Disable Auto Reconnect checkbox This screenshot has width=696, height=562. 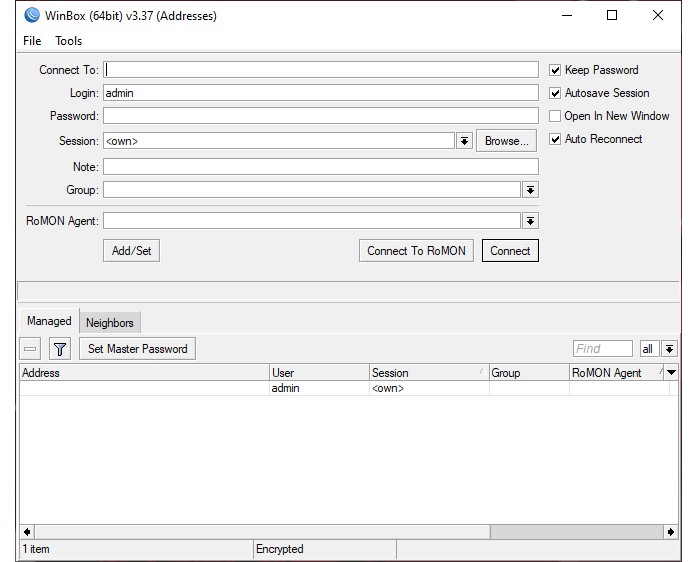click(x=555, y=139)
